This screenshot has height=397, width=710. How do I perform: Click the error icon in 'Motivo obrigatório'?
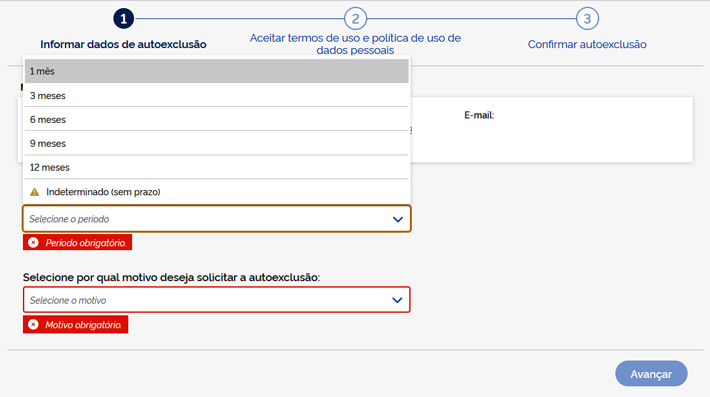[33, 325]
